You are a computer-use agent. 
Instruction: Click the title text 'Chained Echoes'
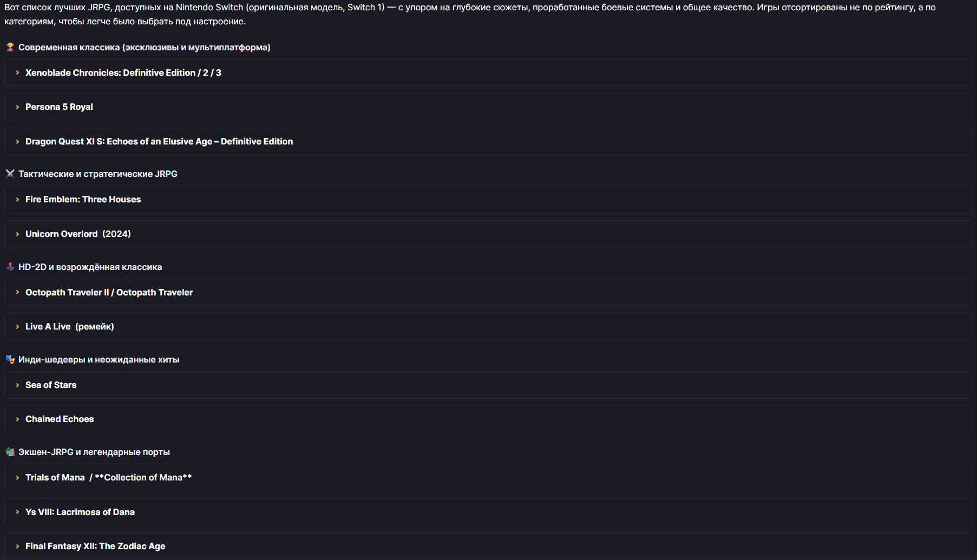[60, 419]
